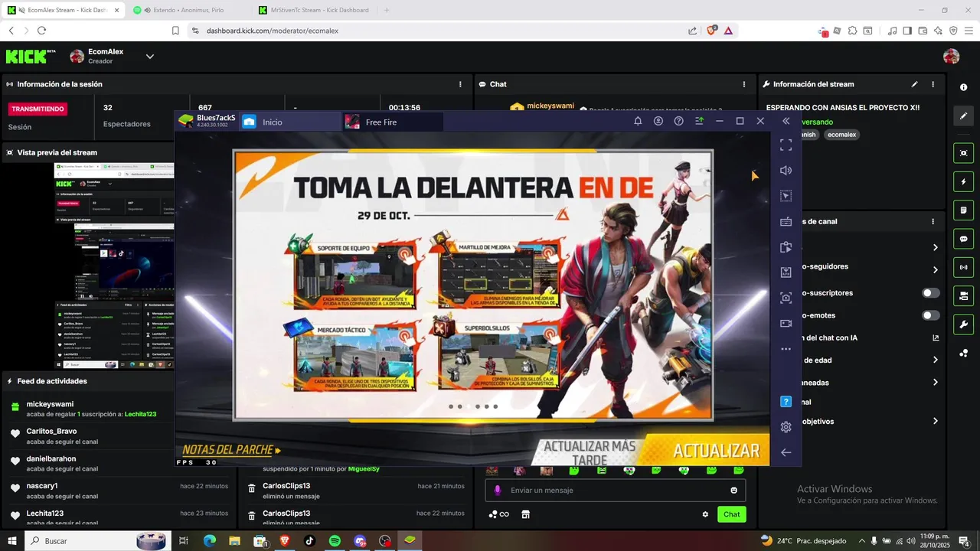Edit stream info with pencil icon in header

point(914,84)
